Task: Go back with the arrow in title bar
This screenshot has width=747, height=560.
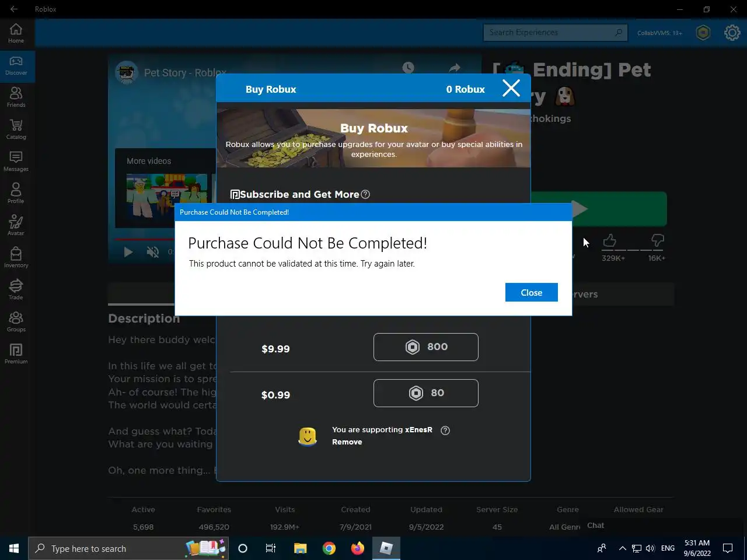Action: tap(14, 9)
